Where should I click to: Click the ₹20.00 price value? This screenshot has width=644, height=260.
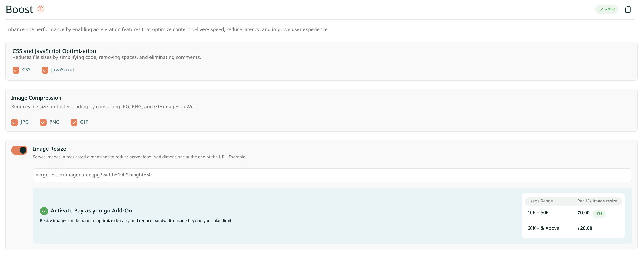point(585,228)
